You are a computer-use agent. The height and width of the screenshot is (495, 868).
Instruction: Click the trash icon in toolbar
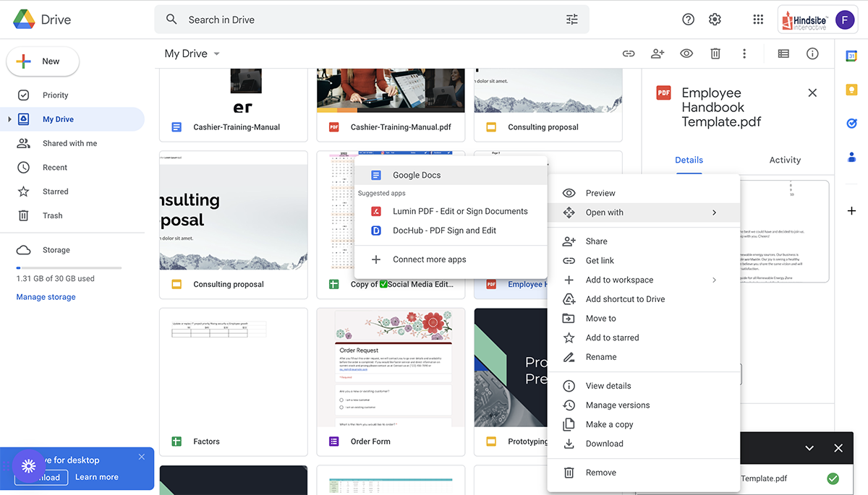click(715, 53)
